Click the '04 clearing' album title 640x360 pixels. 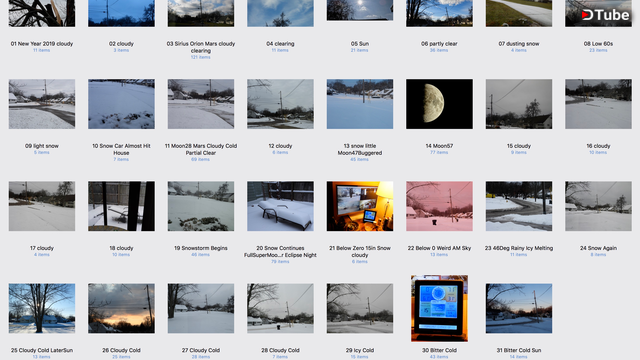[x=280, y=44]
